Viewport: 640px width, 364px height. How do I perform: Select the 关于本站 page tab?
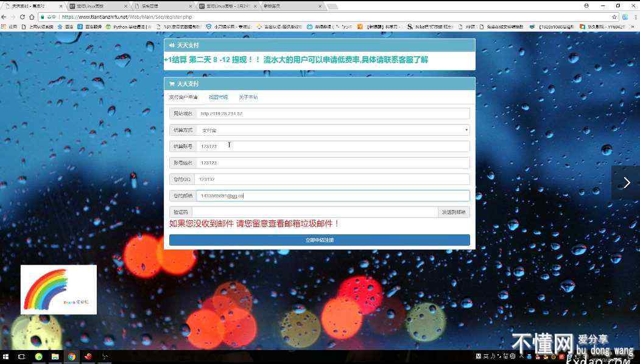tap(248, 97)
